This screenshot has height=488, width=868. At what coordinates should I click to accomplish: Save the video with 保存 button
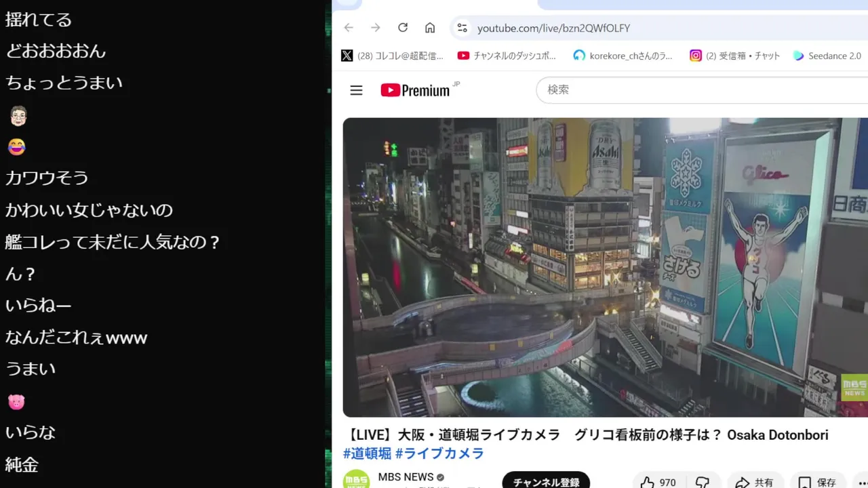click(x=817, y=482)
